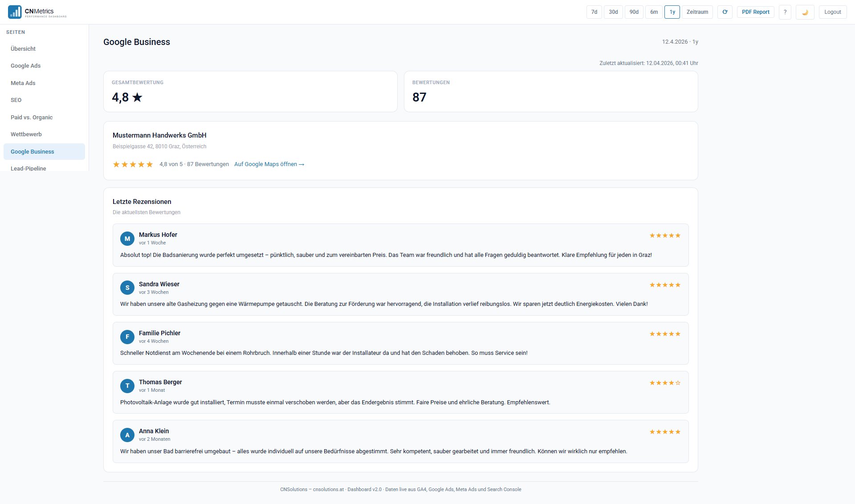Image resolution: width=855 pixels, height=504 pixels.
Task: Open the Wettbewerb page from the sidebar
Action: 26,134
